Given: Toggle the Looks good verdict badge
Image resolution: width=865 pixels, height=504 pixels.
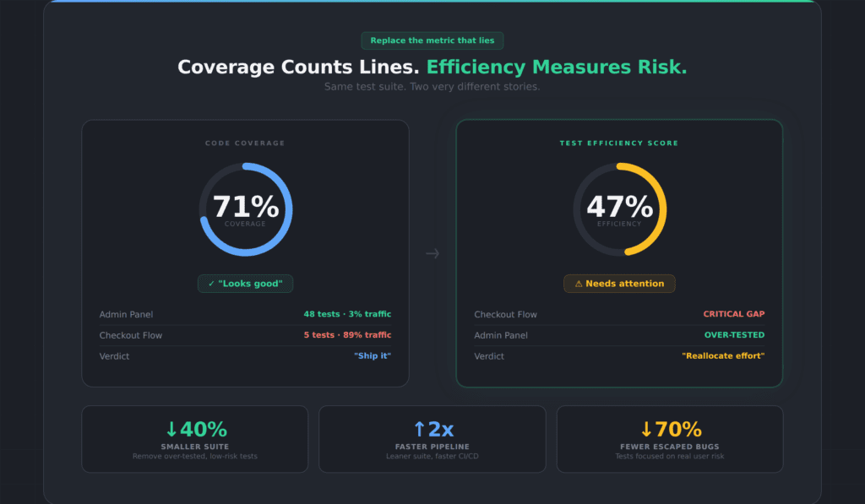Looking at the screenshot, I should [x=245, y=284].
